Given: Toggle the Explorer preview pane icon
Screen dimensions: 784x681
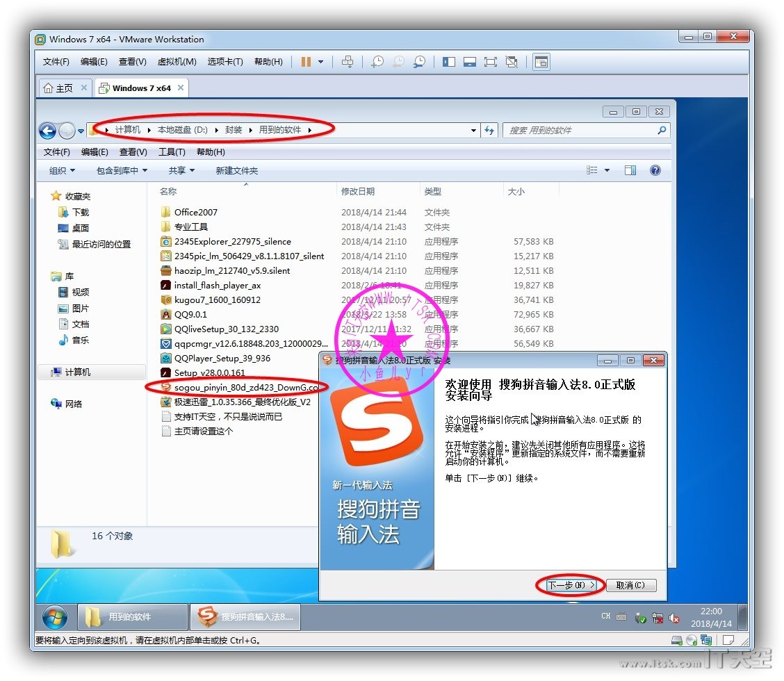Looking at the screenshot, I should [630, 170].
